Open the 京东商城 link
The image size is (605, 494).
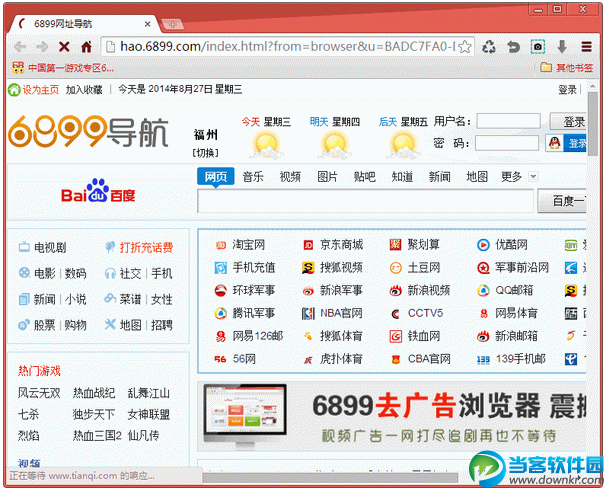(341, 245)
